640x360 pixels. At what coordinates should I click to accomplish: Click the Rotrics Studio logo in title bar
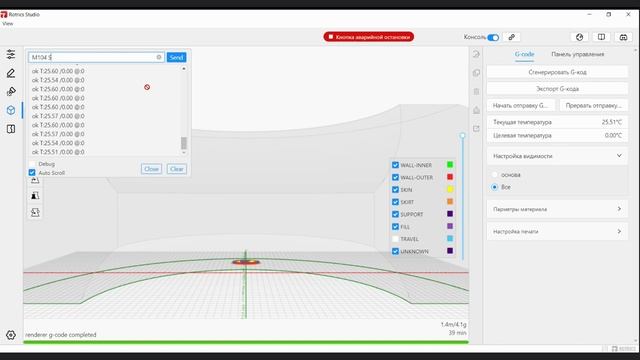[4, 14]
